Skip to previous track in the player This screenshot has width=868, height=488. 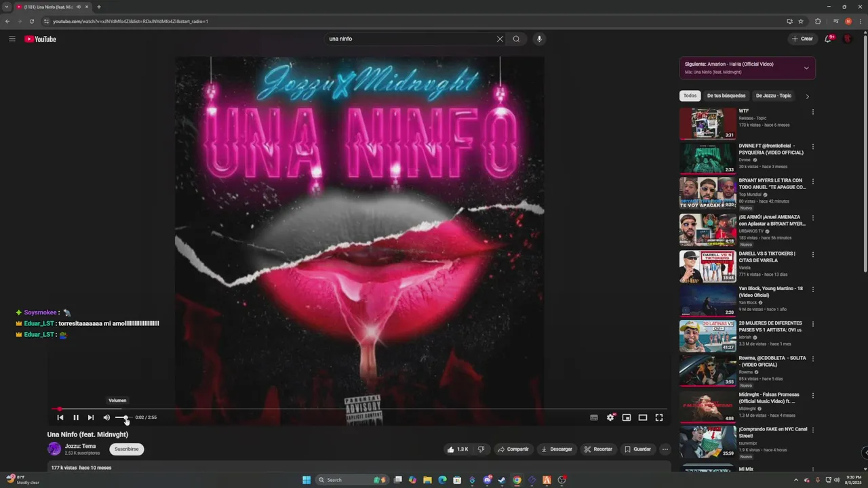point(60,418)
